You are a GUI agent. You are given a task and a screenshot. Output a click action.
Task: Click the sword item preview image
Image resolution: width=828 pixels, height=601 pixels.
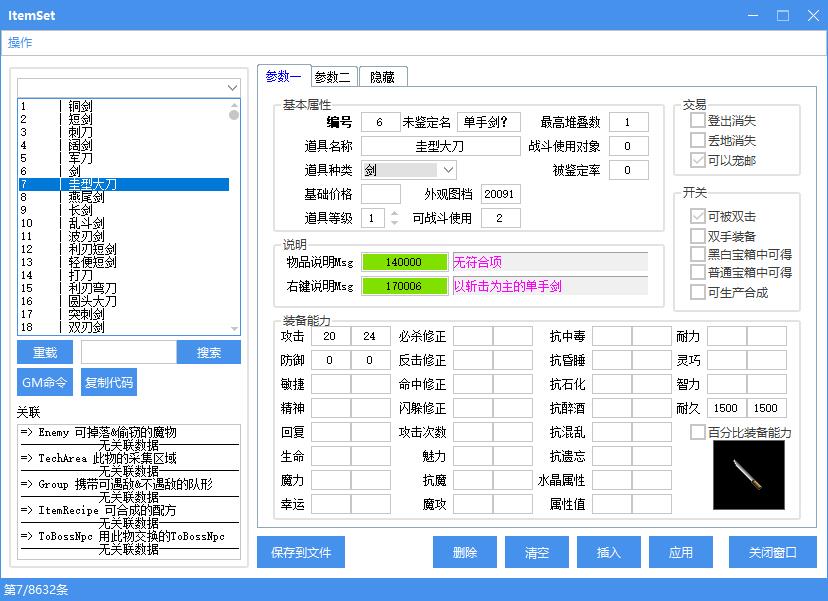(749, 475)
